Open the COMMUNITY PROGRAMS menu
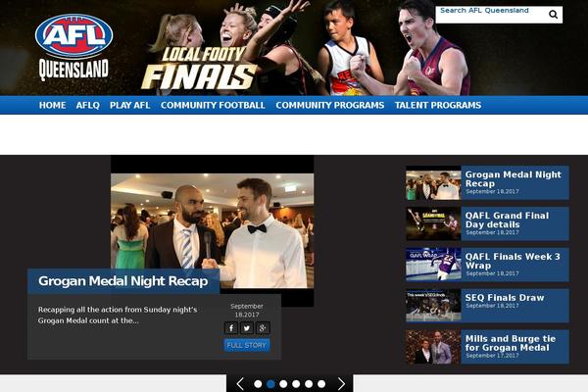 (330, 106)
